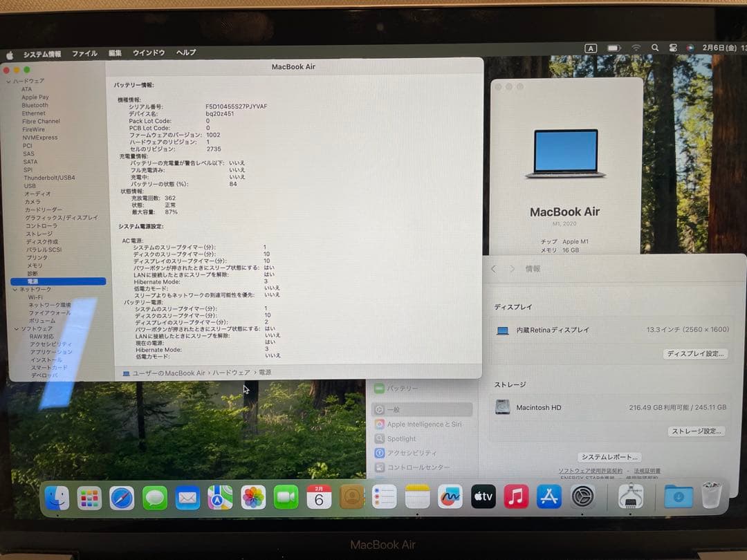
Task: Open the Apple menu
Action: (x=10, y=55)
